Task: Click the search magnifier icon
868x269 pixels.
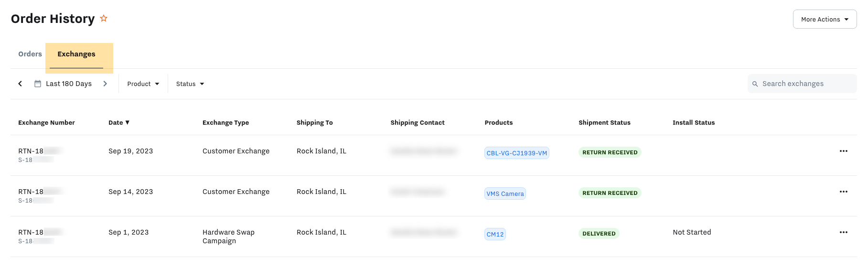Action: pos(755,84)
